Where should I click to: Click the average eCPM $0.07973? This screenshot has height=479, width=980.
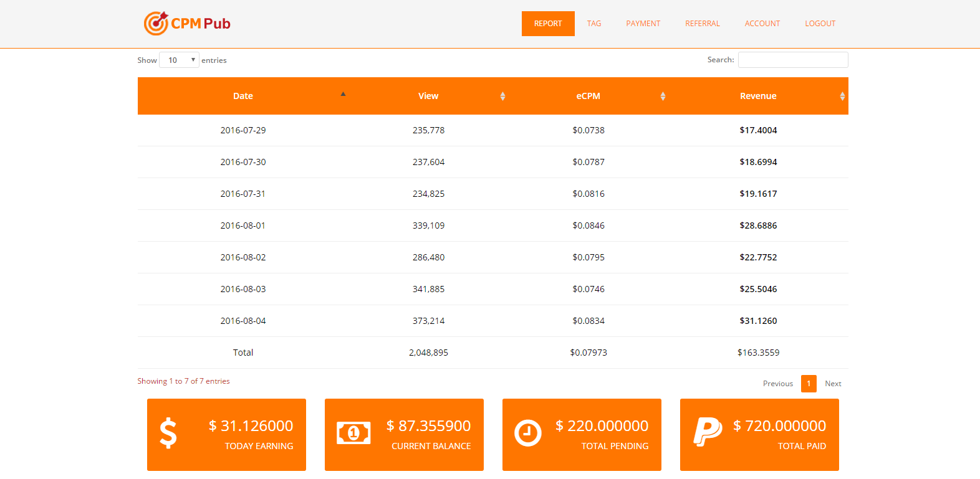[x=588, y=353]
